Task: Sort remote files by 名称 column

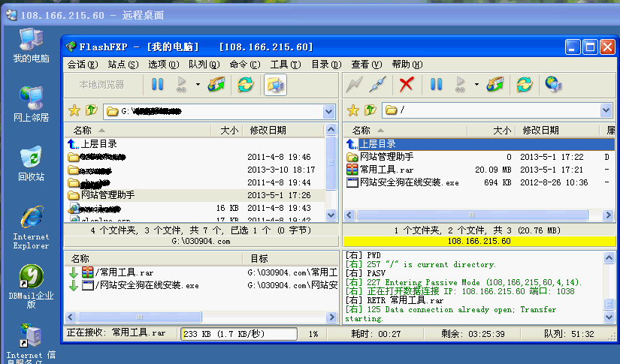Action: pyautogui.click(x=405, y=131)
